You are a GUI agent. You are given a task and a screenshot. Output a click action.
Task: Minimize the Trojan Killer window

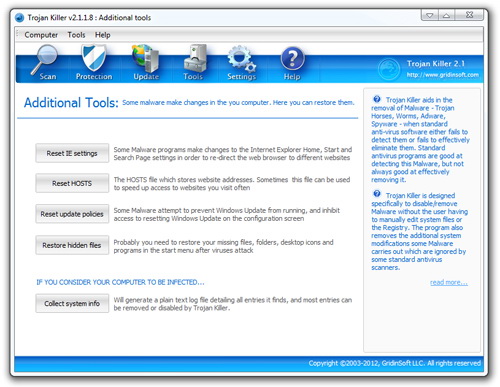click(x=430, y=15)
